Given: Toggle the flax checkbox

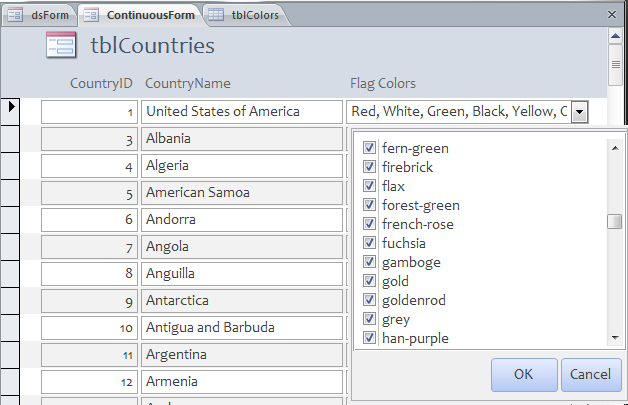Looking at the screenshot, I should [x=369, y=185].
